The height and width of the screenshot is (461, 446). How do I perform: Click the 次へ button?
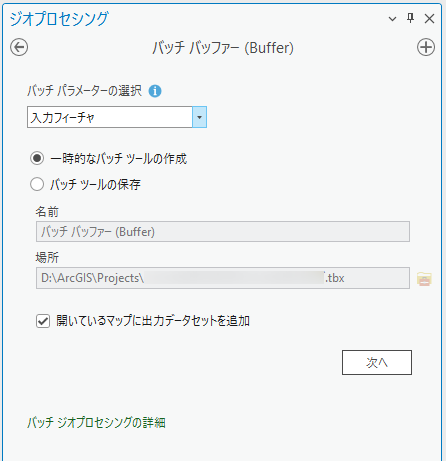[x=377, y=362]
